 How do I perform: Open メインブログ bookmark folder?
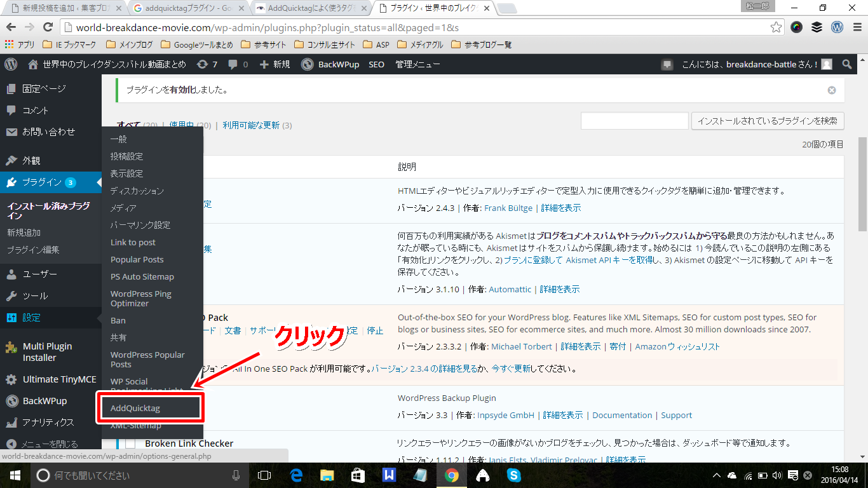pos(130,45)
